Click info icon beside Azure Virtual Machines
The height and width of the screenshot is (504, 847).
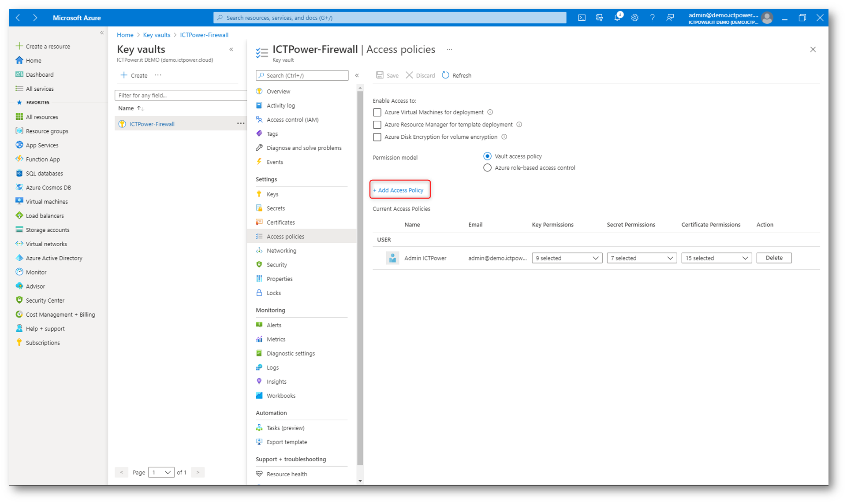(x=490, y=112)
